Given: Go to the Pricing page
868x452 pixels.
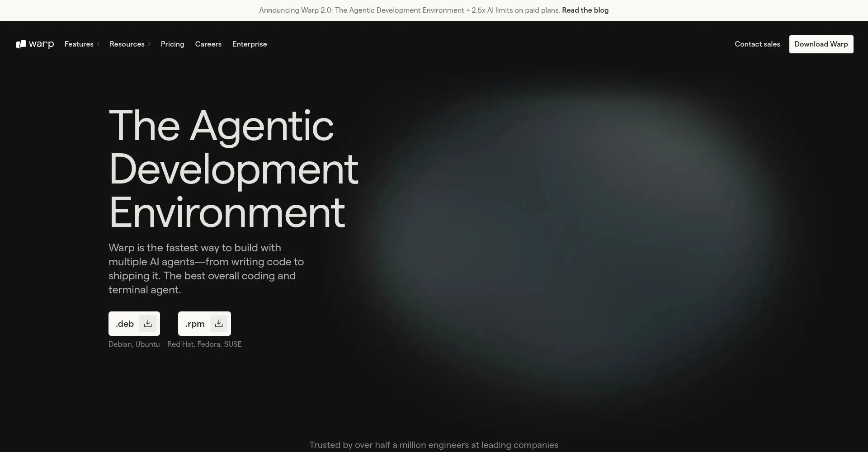Looking at the screenshot, I should (173, 44).
